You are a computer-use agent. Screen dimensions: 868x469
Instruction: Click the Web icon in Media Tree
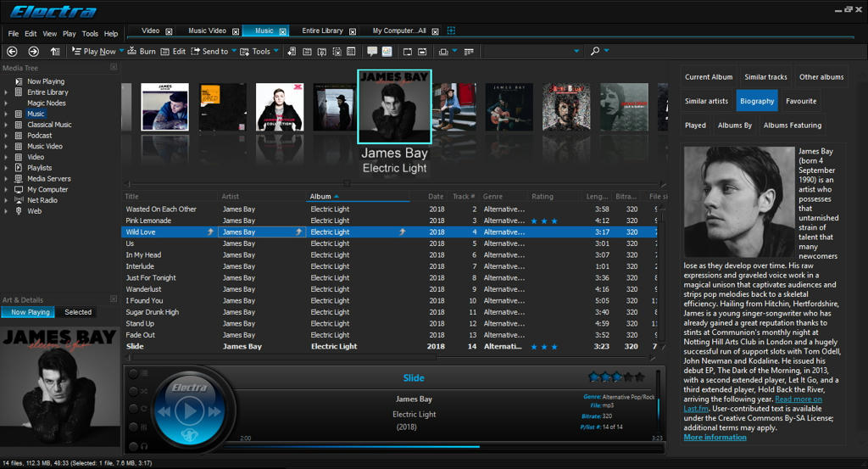pos(19,211)
